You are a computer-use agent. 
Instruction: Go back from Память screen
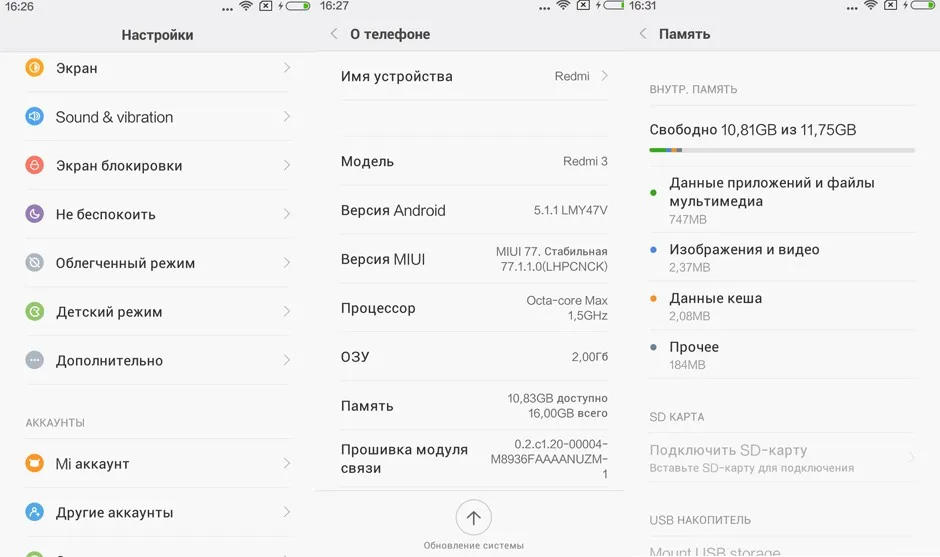(643, 34)
